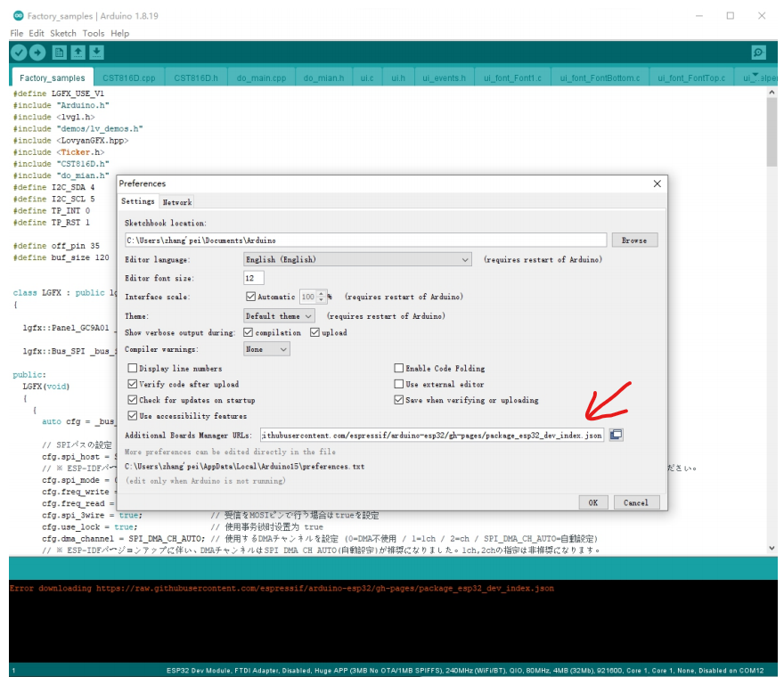Viewport: 784px width, 685px height.
Task: Click the '#define off_pin 35' code line
Action: [x=56, y=246]
